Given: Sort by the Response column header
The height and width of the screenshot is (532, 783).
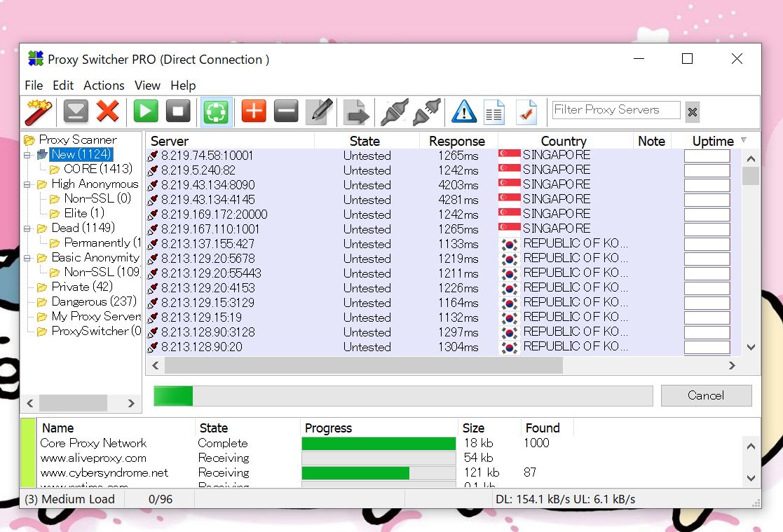Looking at the screenshot, I should pyautogui.click(x=457, y=142).
